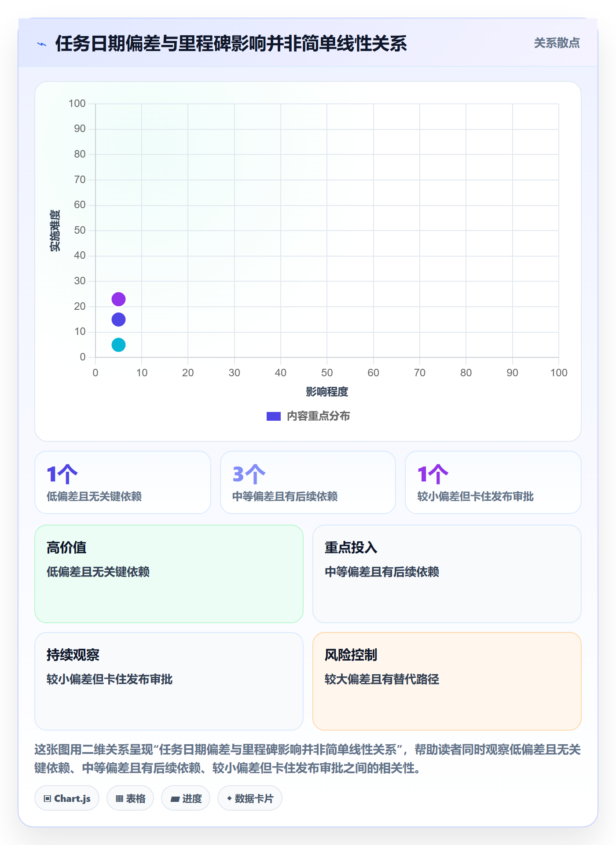Viewport: 616px width, 845px height.
Task: Click the 3个 value in the middle stat card
Action: pos(249,474)
